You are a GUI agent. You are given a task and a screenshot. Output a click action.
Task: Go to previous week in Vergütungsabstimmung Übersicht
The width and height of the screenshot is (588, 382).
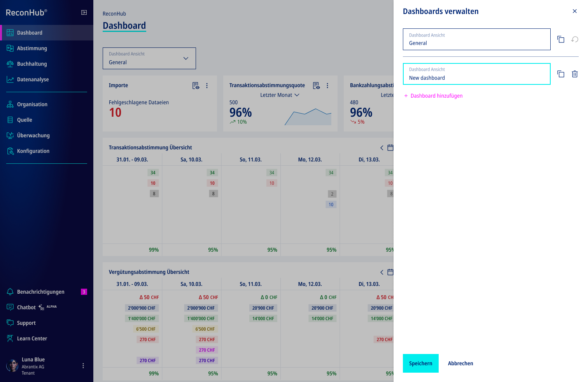click(382, 272)
